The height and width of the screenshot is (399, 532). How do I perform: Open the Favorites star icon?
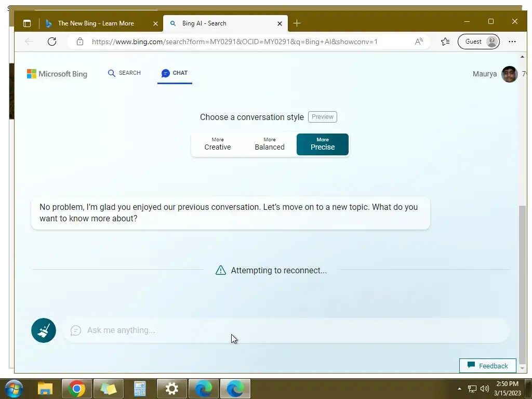tap(445, 42)
